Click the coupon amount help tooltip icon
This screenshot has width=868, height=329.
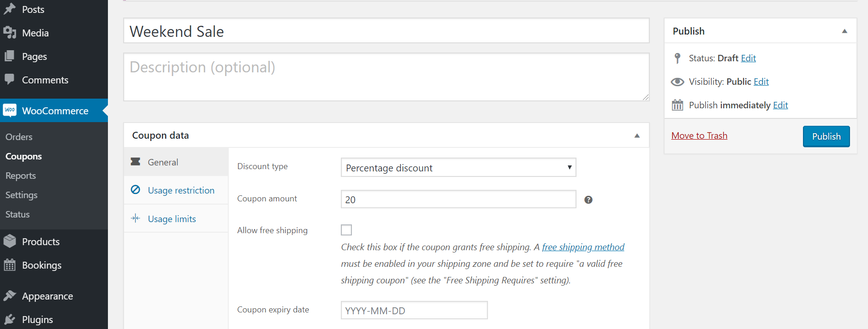coord(588,200)
